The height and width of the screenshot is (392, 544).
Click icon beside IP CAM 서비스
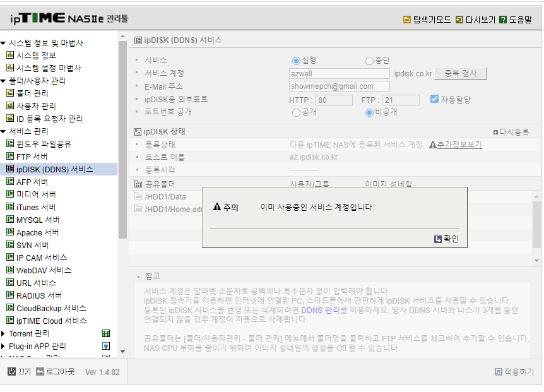pos(10,258)
